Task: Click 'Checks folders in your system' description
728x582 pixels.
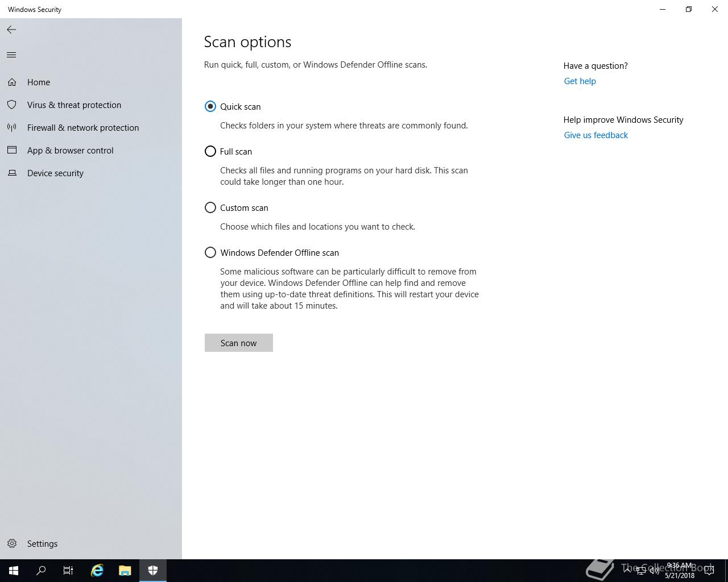Action: click(344, 125)
